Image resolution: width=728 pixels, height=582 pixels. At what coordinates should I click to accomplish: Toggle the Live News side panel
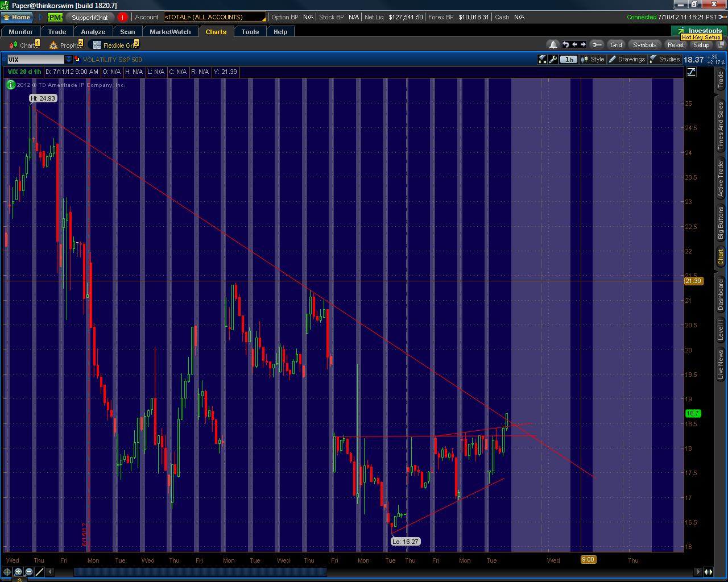tap(721, 364)
